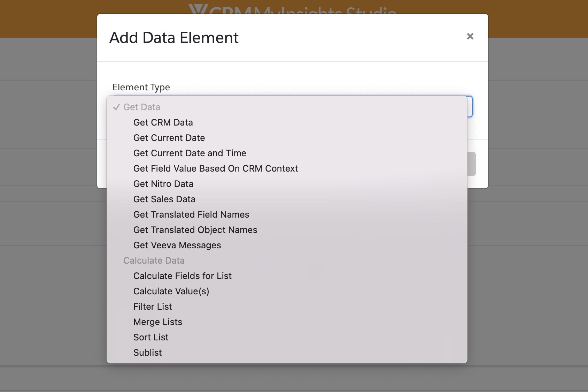Screen dimensions: 588x392
Task: Choose Get Translated Object Names
Action: (195, 230)
